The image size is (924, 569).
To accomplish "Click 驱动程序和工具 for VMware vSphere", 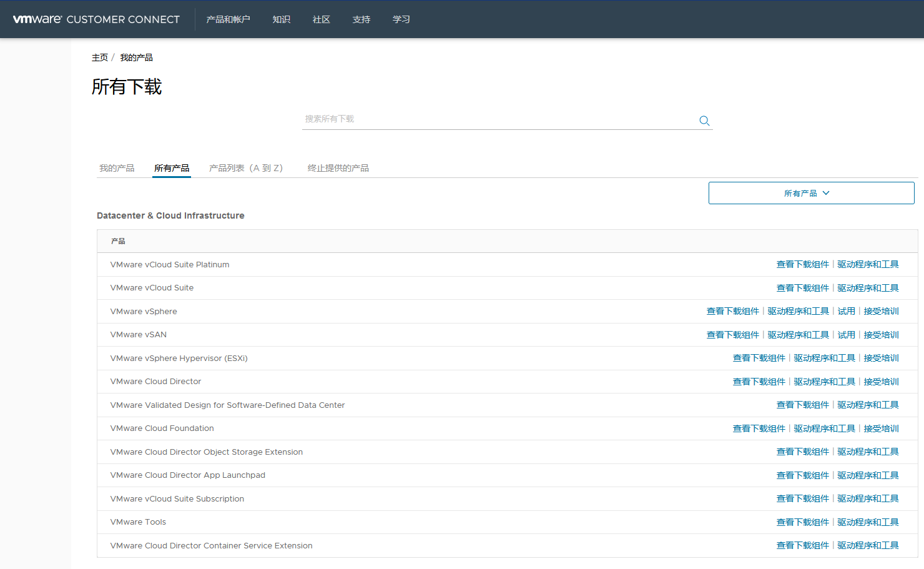I will pos(798,311).
